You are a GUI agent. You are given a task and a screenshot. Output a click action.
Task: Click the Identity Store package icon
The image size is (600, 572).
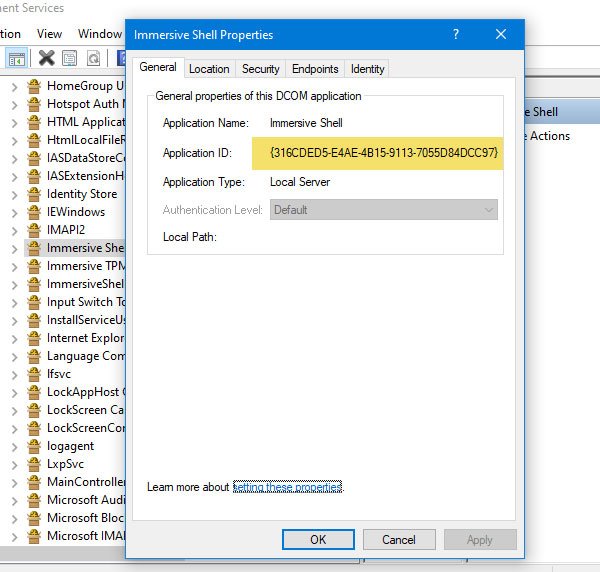tap(34, 194)
